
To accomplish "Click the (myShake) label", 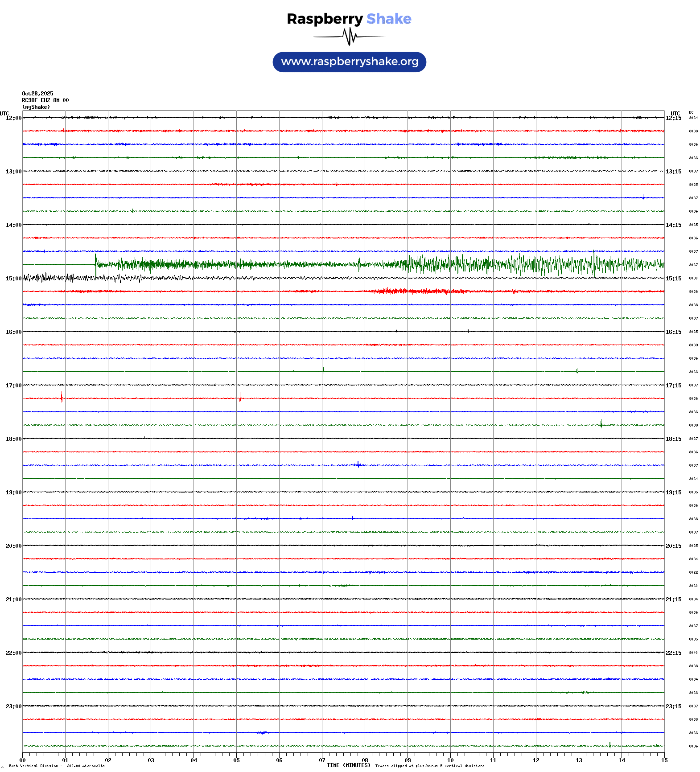I will [36, 107].
